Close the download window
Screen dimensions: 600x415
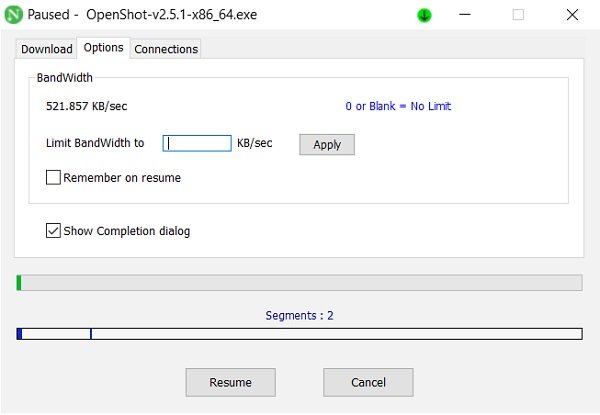coord(572,15)
